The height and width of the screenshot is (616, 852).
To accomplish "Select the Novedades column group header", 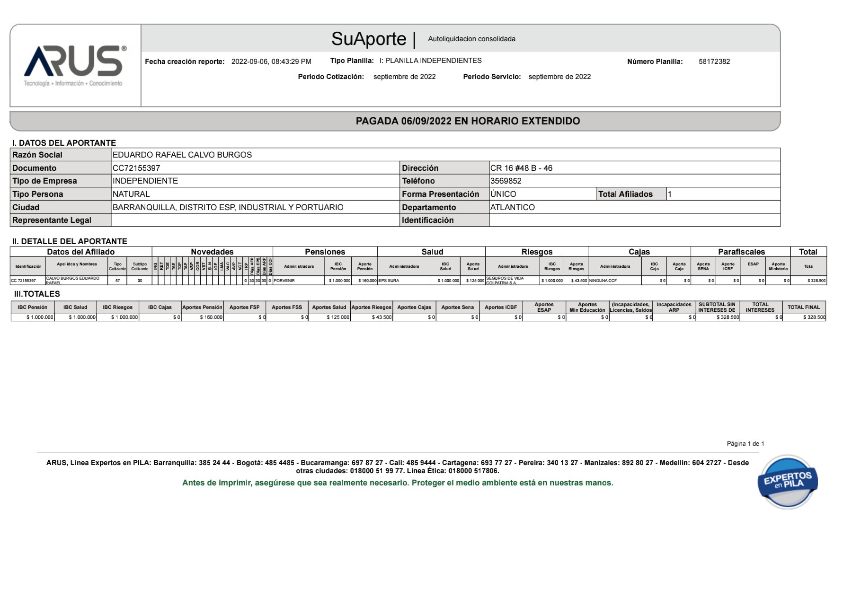I will [x=212, y=252].
